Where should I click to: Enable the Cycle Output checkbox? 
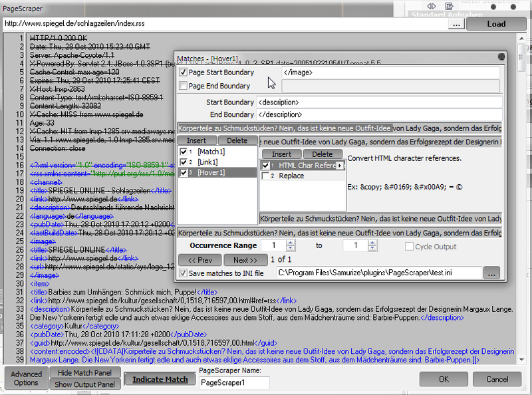[409, 246]
